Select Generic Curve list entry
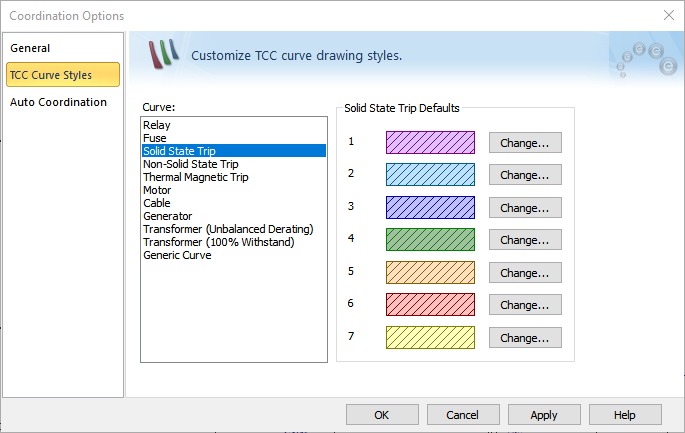The height and width of the screenshot is (433, 685). point(177,255)
